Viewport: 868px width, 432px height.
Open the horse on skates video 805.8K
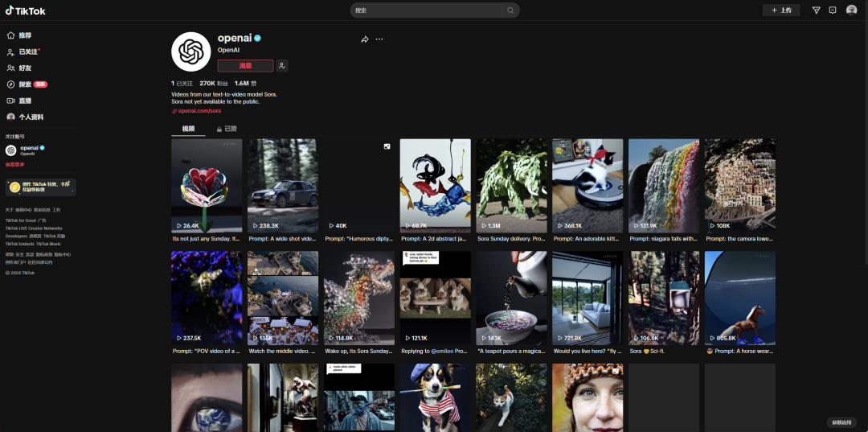[x=740, y=298]
